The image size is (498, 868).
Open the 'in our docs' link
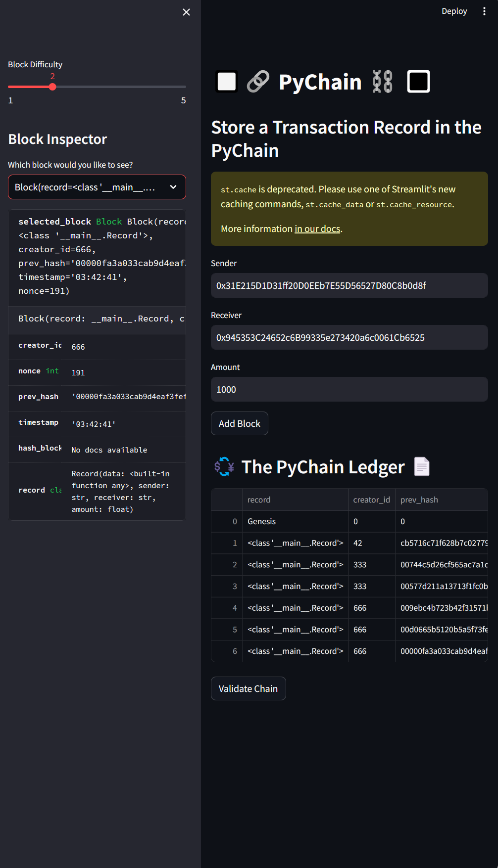[317, 228]
